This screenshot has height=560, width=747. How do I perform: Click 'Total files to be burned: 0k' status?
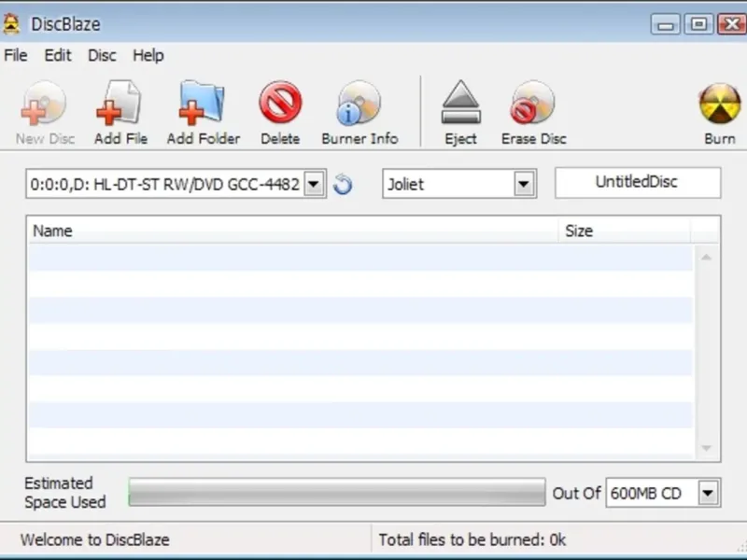tap(472, 539)
